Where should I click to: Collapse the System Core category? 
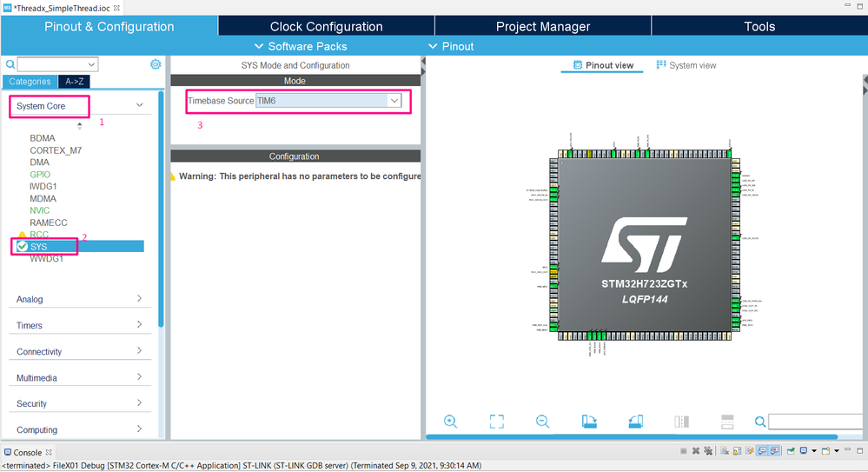point(140,105)
